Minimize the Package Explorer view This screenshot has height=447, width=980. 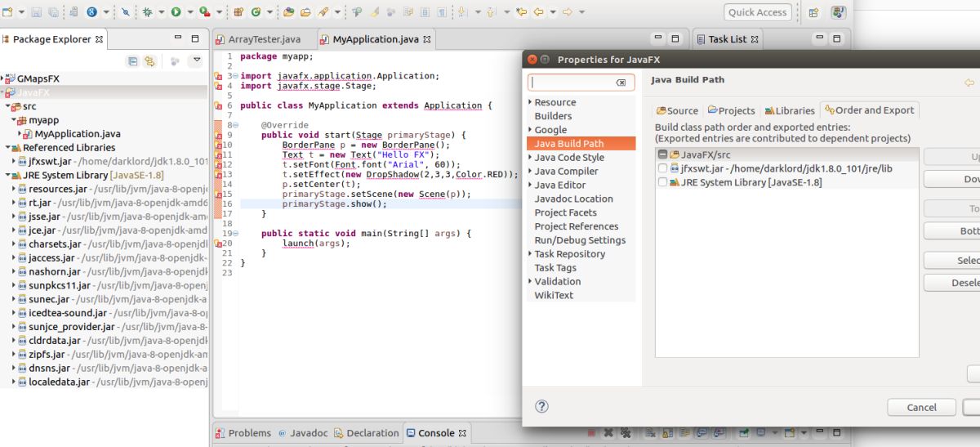coord(178,38)
